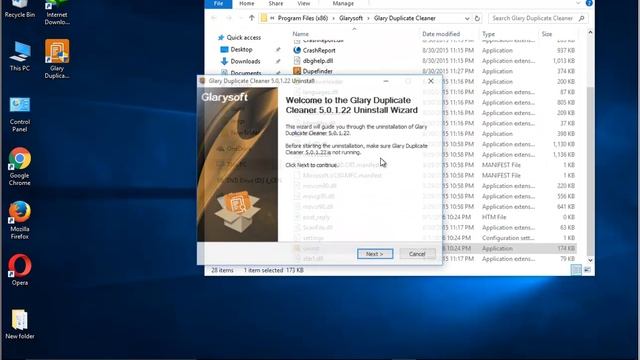Click the Explorer Forward arrow
This screenshot has height=360, width=640.
click(228, 18)
